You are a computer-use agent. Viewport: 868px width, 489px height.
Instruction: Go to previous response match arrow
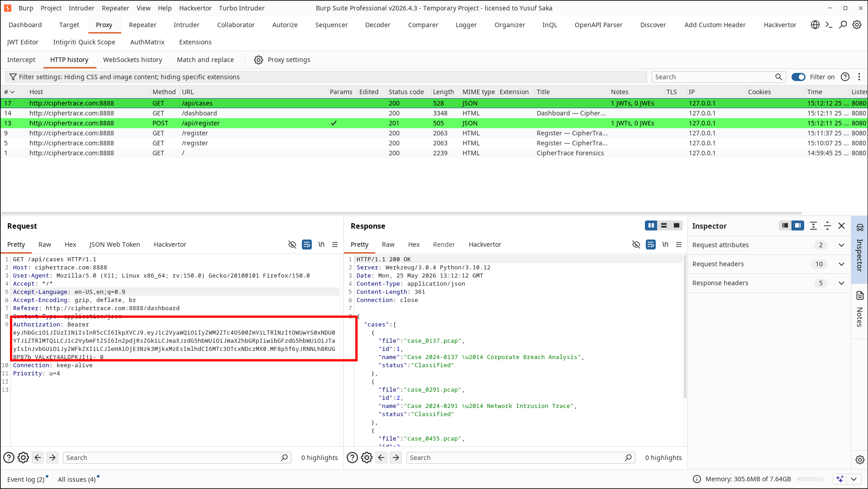click(x=382, y=458)
